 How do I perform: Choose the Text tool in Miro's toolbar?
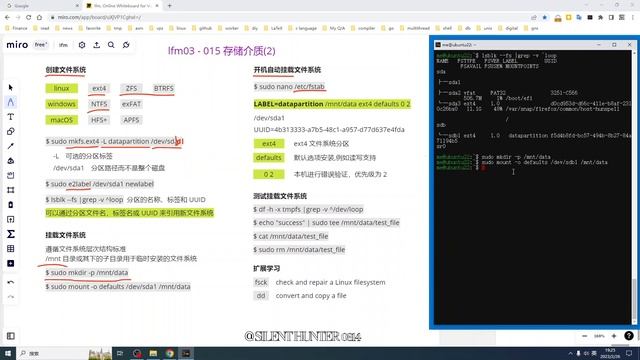tap(11, 117)
